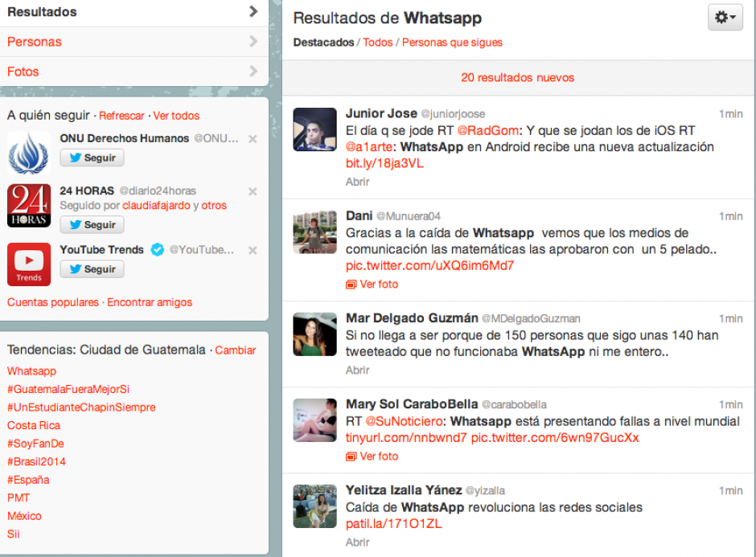
Task: Open the search results settings gear
Action: coord(723,18)
